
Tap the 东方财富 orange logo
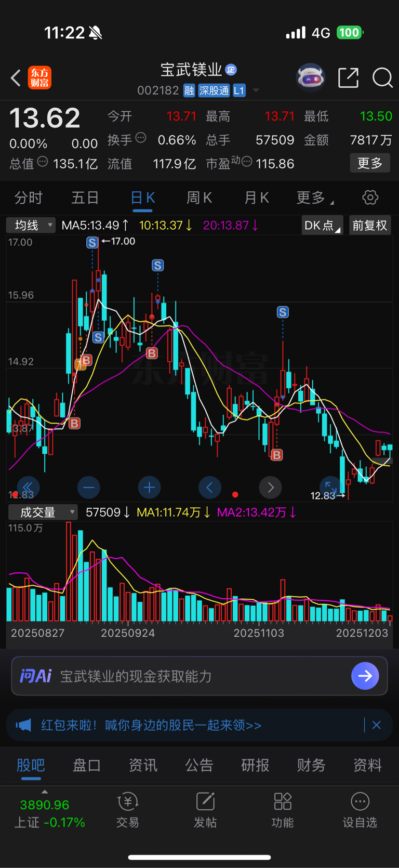[x=39, y=78]
